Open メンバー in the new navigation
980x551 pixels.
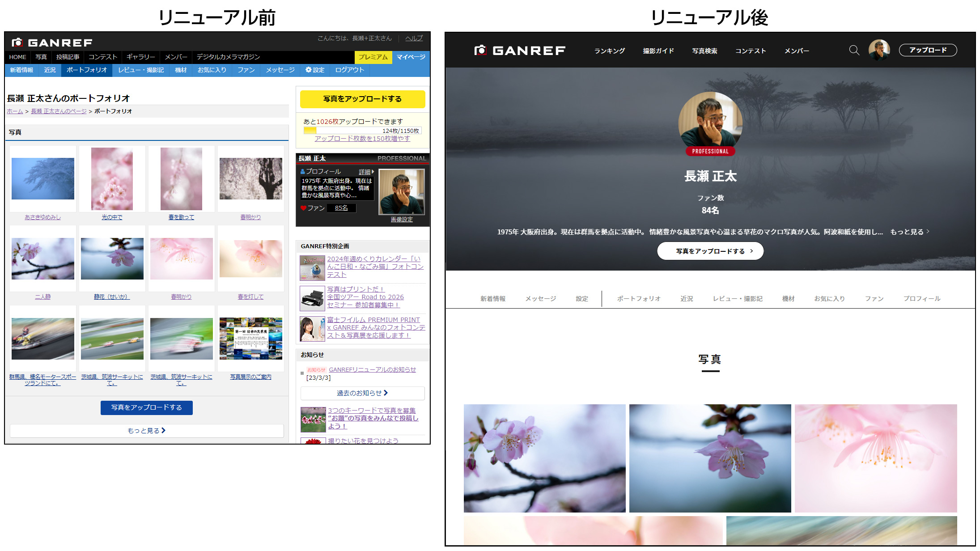(x=797, y=51)
